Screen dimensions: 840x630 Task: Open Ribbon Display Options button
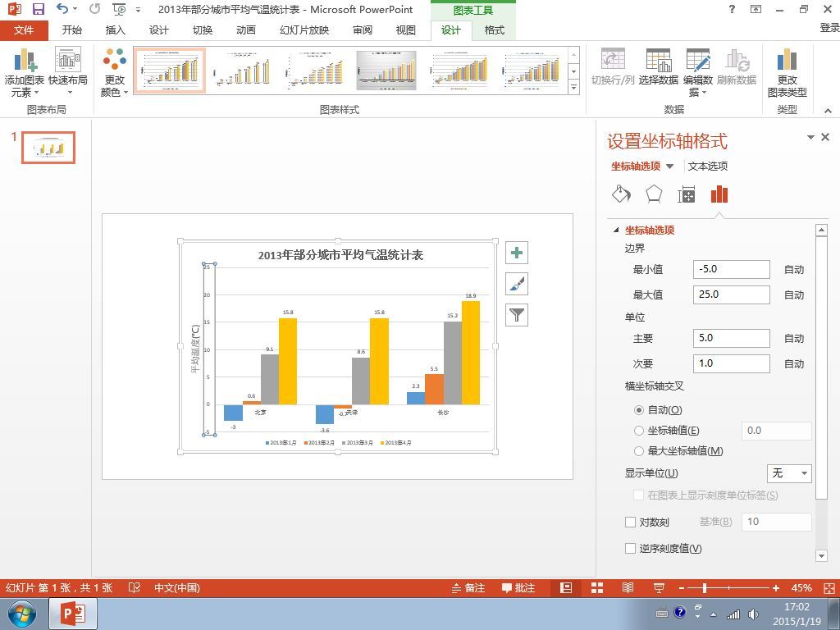pos(756,9)
